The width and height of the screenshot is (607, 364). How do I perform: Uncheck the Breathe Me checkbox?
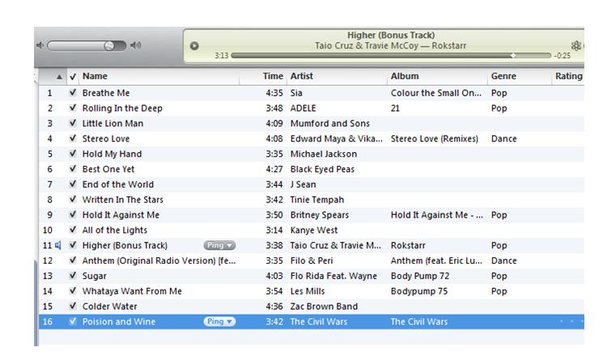(73, 92)
